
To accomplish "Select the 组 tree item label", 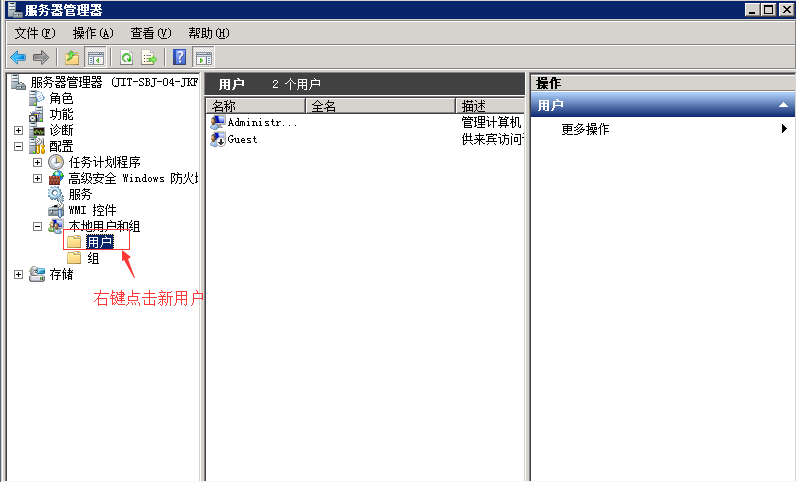I will click(93, 259).
